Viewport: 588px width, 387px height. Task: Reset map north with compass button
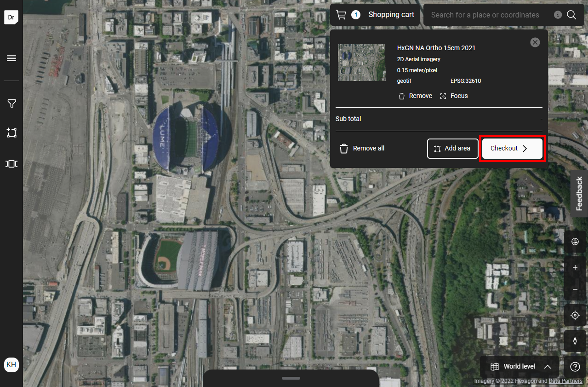[x=575, y=341]
